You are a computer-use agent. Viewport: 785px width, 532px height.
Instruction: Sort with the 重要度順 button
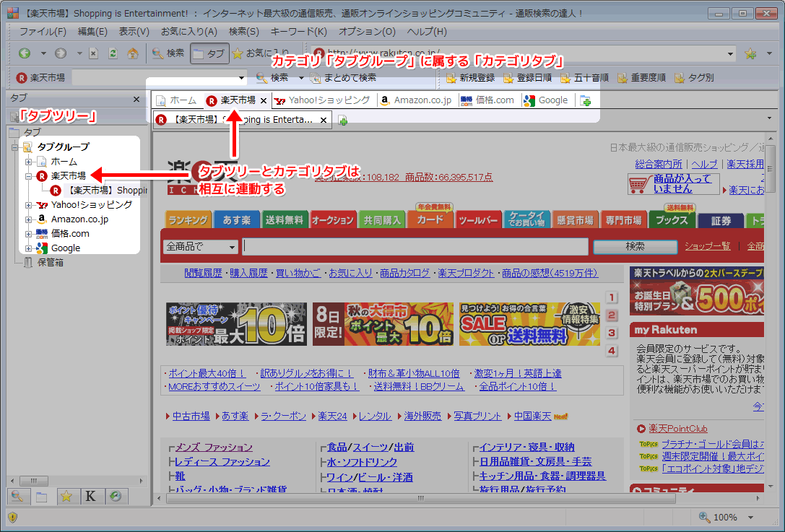pos(641,77)
